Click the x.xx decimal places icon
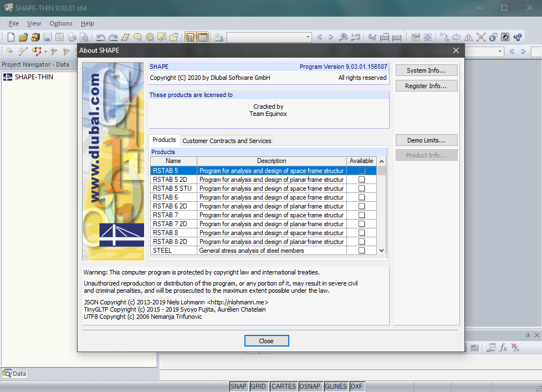The width and height of the screenshot is (542, 392). 356,37
